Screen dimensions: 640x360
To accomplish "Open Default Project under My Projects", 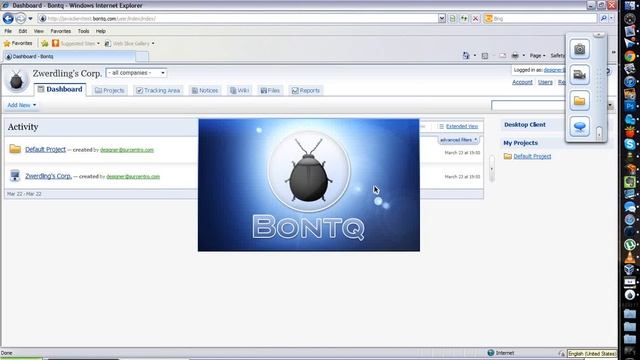I will point(532,156).
